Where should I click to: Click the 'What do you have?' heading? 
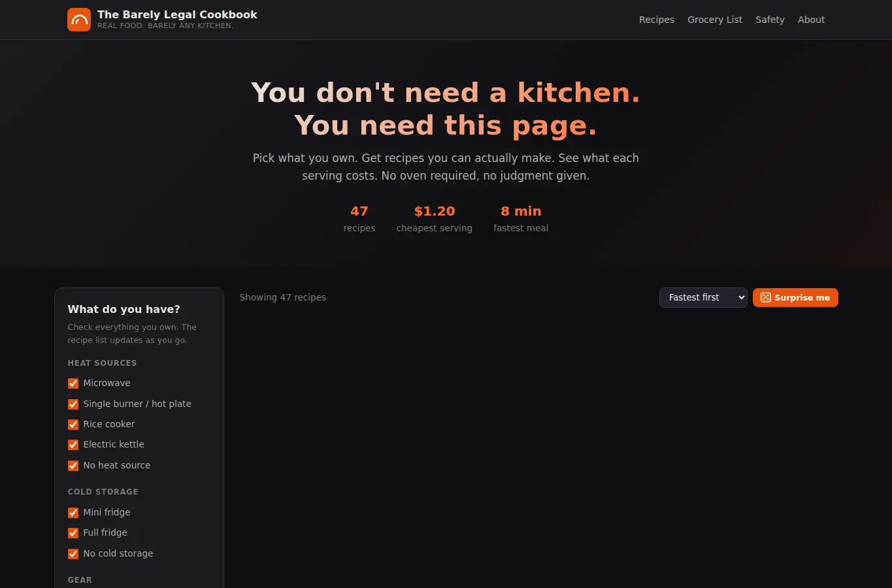click(x=124, y=309)
